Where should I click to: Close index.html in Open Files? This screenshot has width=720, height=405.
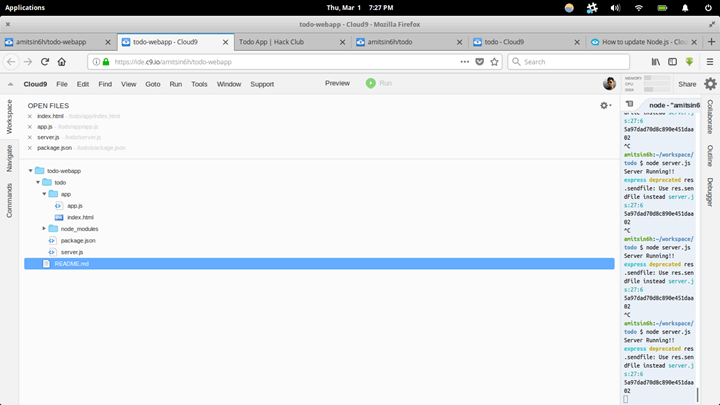click(30, 116)
